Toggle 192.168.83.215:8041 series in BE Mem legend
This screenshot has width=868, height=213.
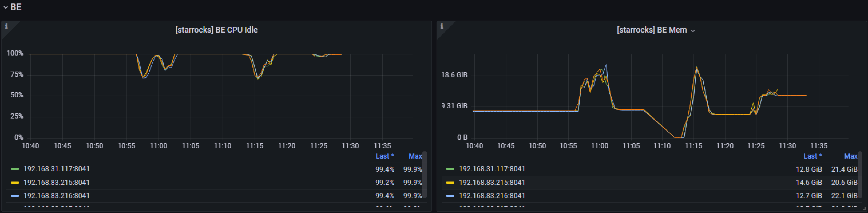(492, 183)
